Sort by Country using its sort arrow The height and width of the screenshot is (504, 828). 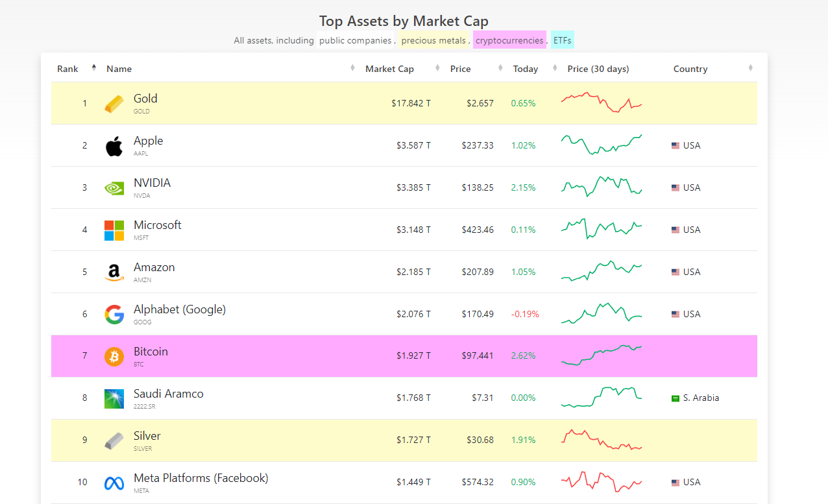pos(750,67)
